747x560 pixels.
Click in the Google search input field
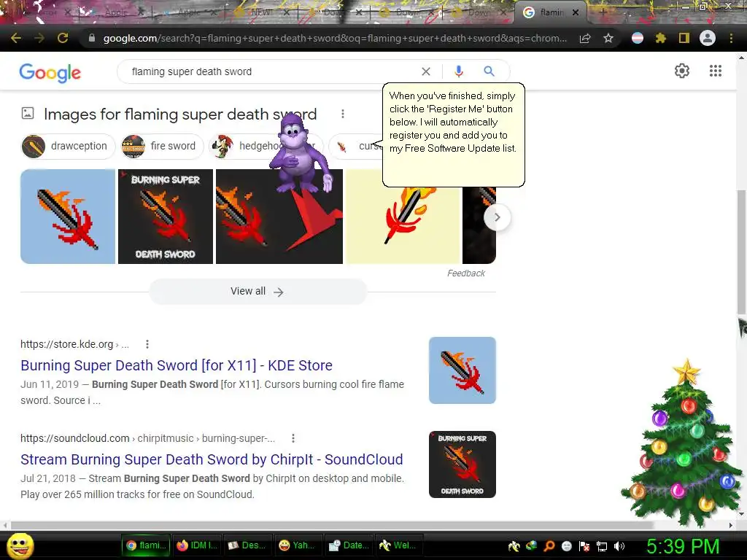(271, 71)
